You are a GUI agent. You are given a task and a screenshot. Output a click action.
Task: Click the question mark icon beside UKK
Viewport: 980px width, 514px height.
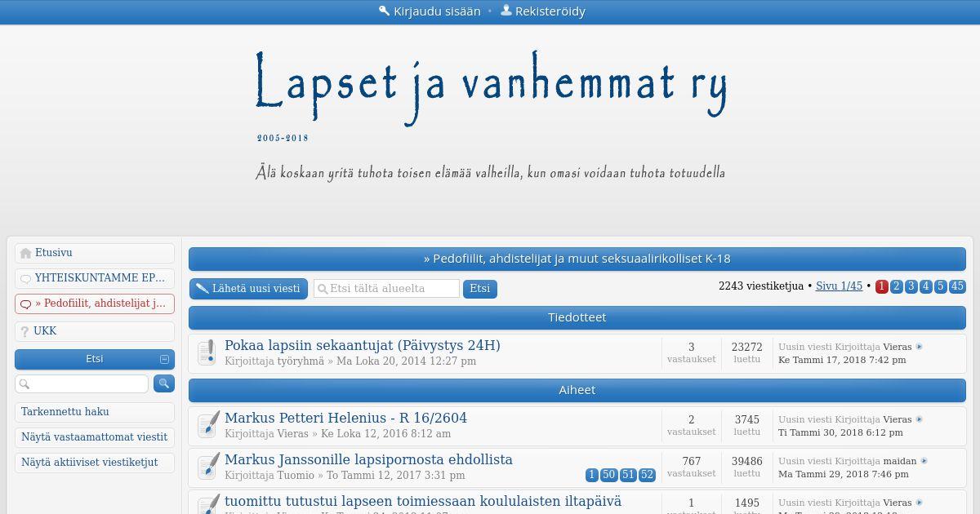(x=25, y=331)
